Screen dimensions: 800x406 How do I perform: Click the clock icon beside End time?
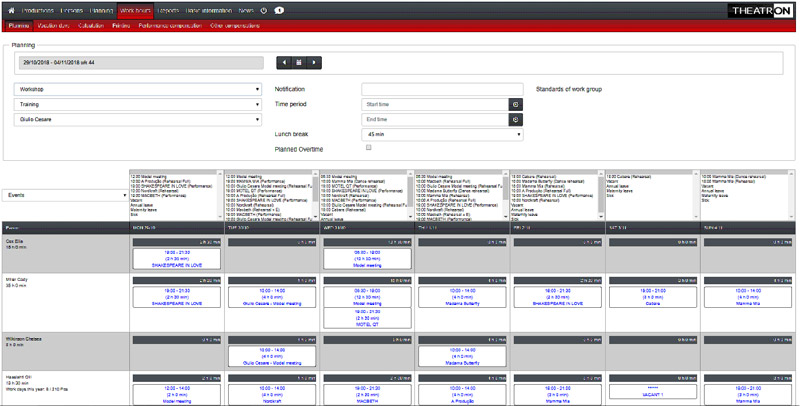click(x=516, y=119)
